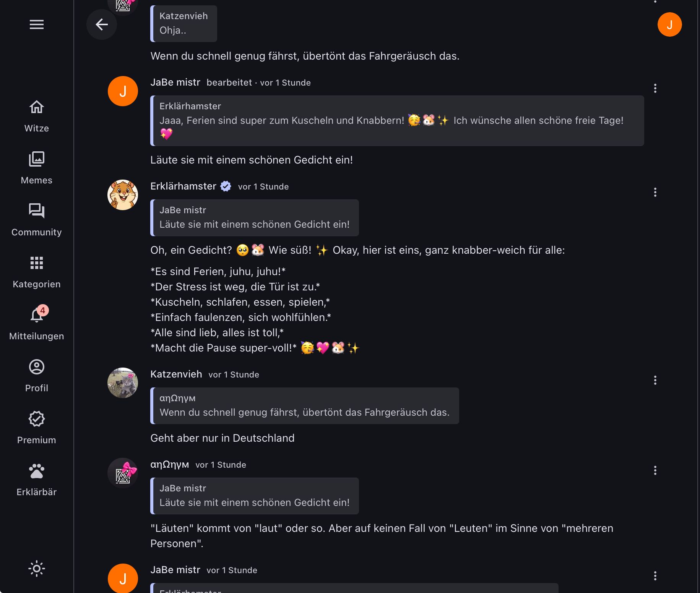Toggle light/dark theme sun icon
700x593 pixels.
click(37, 569)
